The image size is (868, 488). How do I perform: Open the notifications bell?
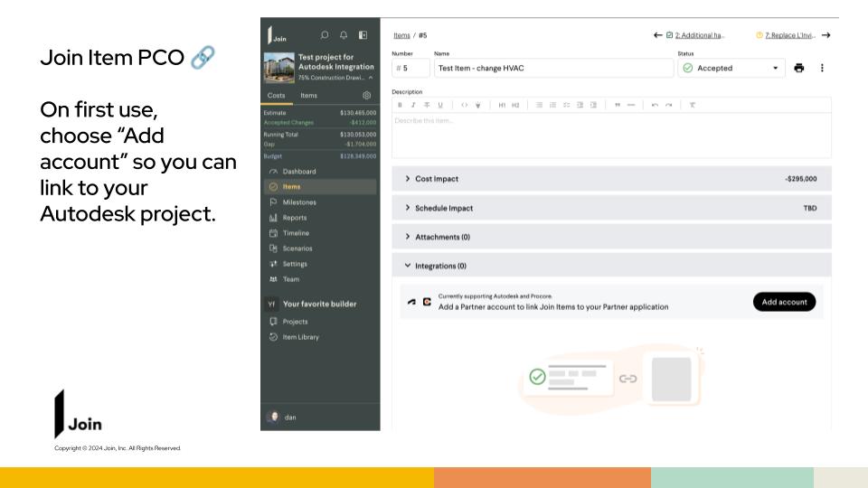tap(344, 35)
